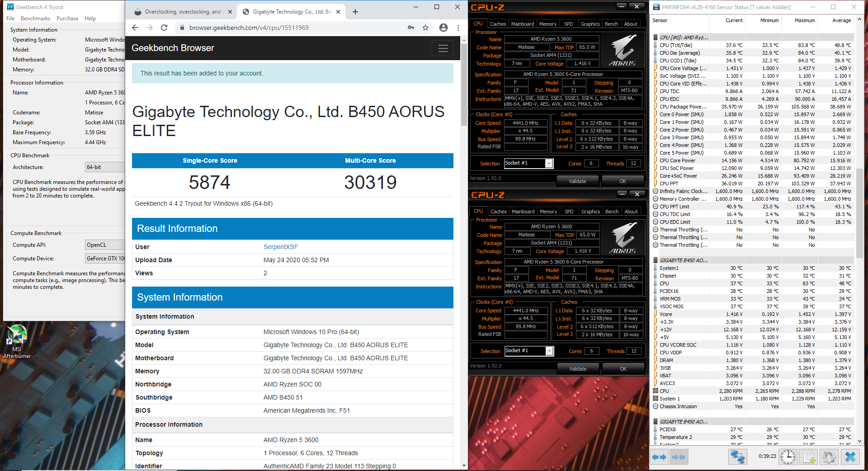The width and height of the screenshot is (868, 471).
Task: Click the site lock icon in address bar
Action: [x=182, y=28]
